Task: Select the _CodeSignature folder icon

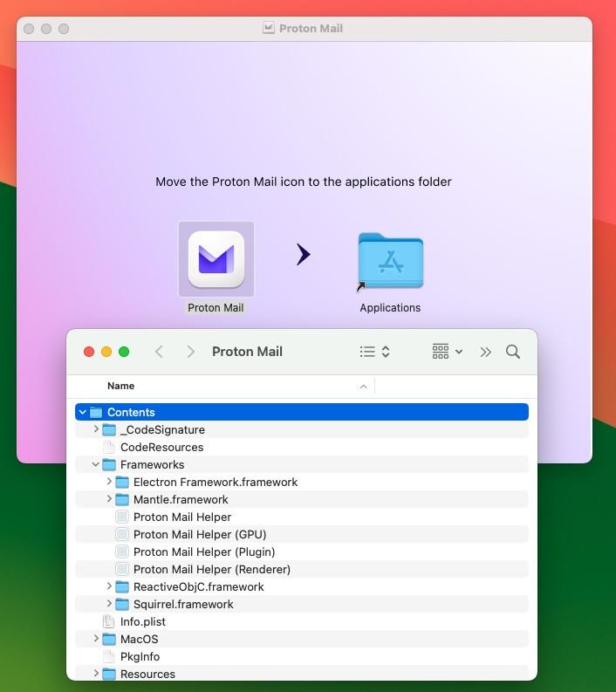Action: (109, 429)
